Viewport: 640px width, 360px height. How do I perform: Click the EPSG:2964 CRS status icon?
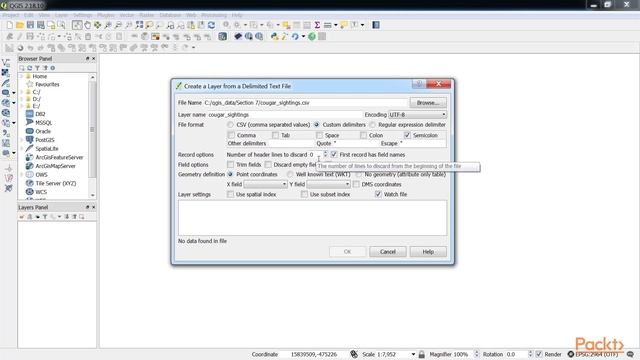click(x=571, y=354)
